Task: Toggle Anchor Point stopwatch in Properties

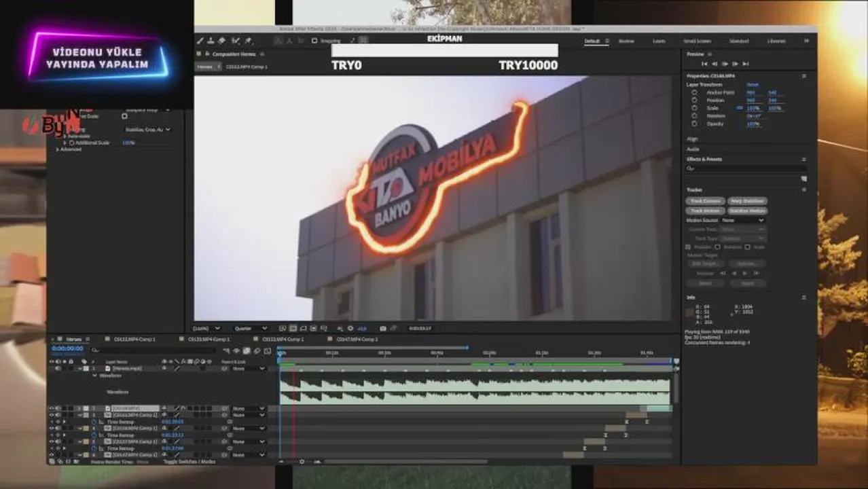Action: click(694, 92)
